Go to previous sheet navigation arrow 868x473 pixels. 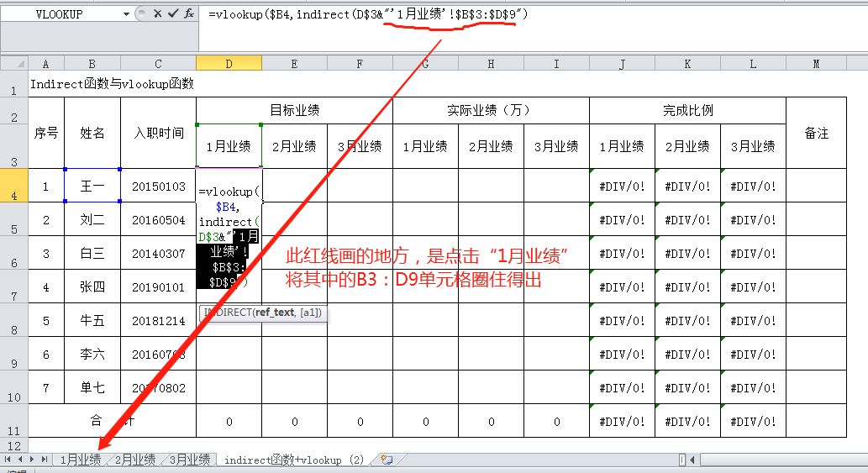pyautogui.click(x=20, y=460)
